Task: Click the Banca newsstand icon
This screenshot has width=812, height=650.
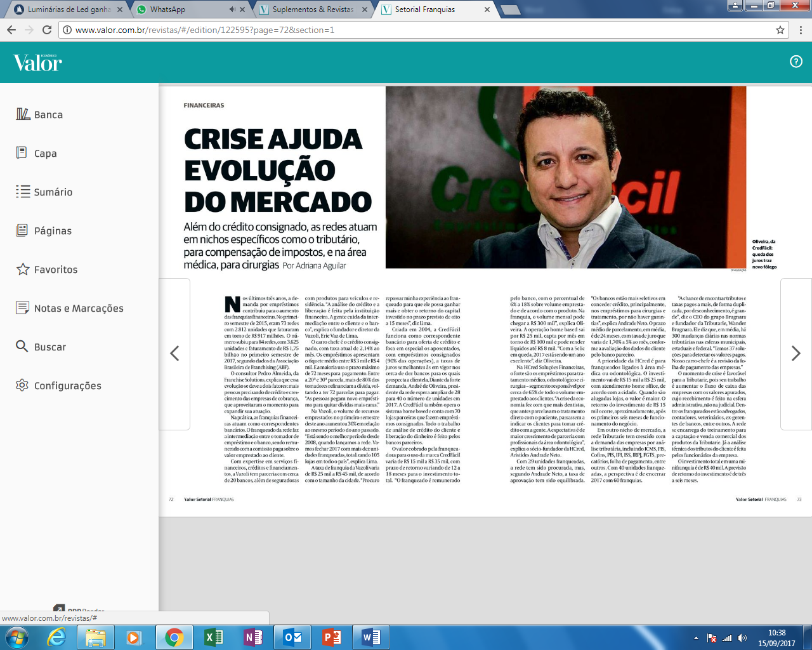Action: coord(23,114)
